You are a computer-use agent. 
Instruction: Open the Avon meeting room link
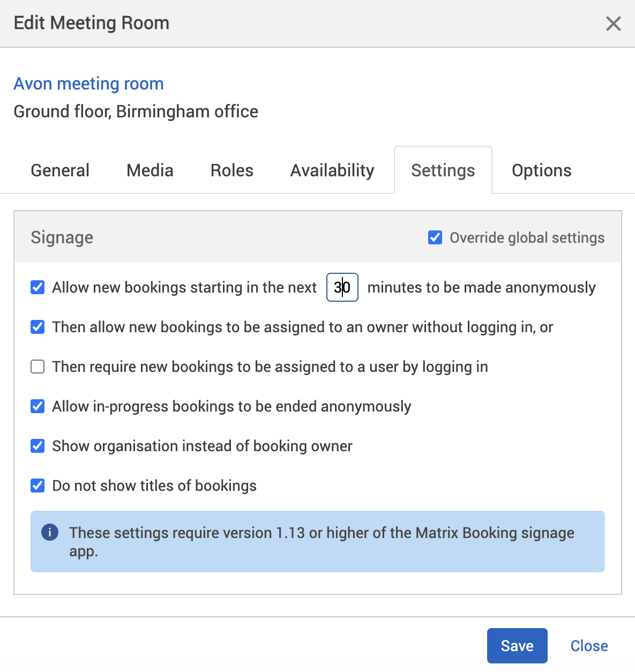(88, 84)
